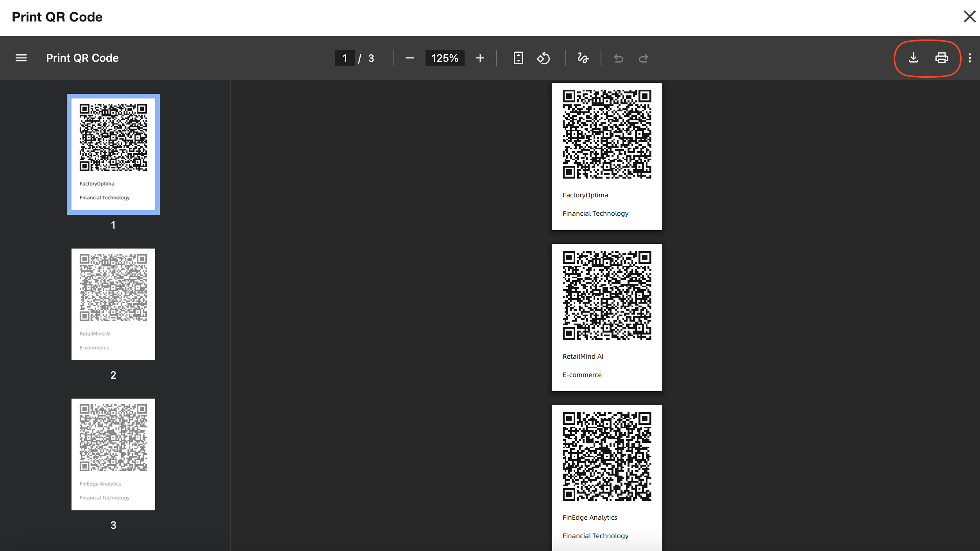Click the fit to page icon
980x551 pixels.
518,58
